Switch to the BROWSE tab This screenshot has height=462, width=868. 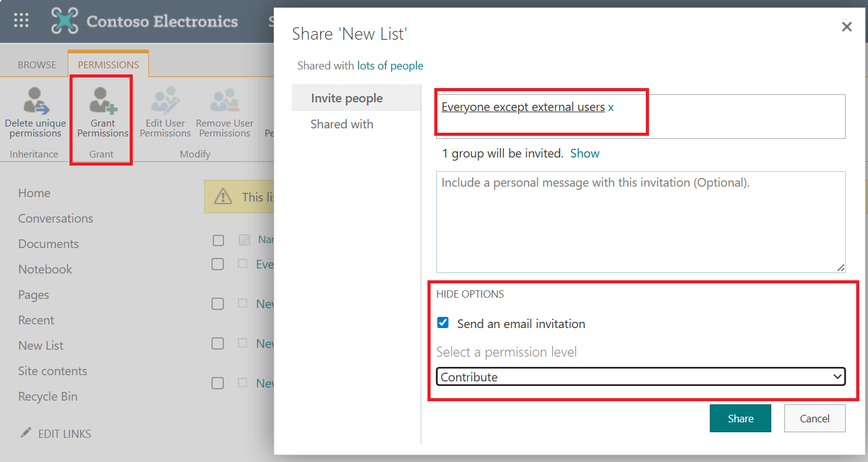click(37, 63)
